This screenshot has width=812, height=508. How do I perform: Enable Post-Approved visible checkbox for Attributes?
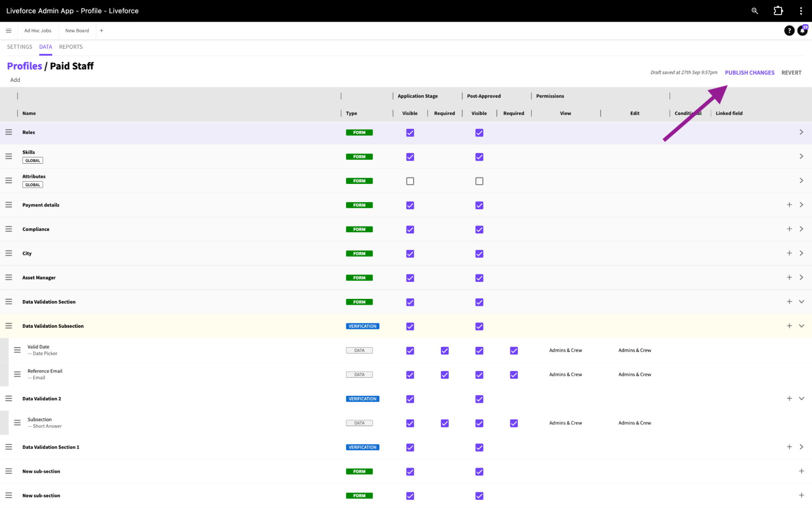479,181
